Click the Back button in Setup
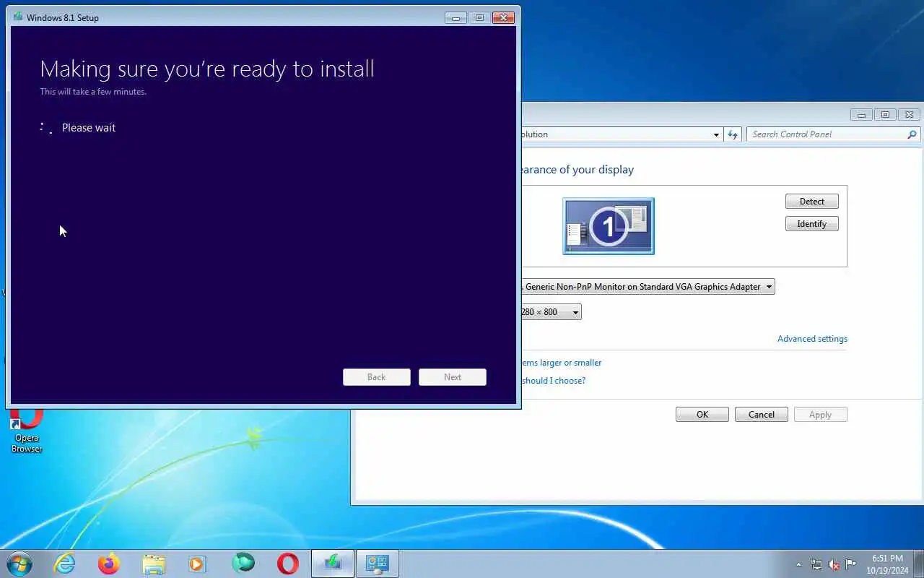 pyautogui.click(x=377, y=377)
